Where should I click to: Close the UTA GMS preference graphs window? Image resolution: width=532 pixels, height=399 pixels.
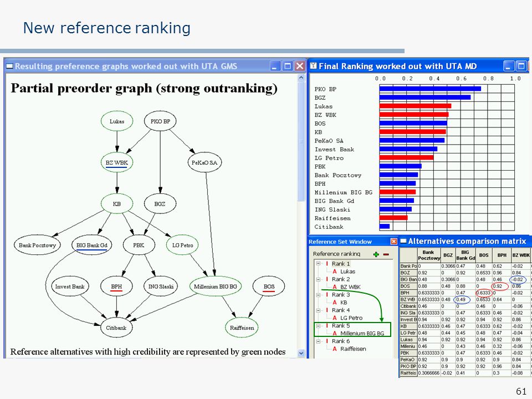click(299, 66)
